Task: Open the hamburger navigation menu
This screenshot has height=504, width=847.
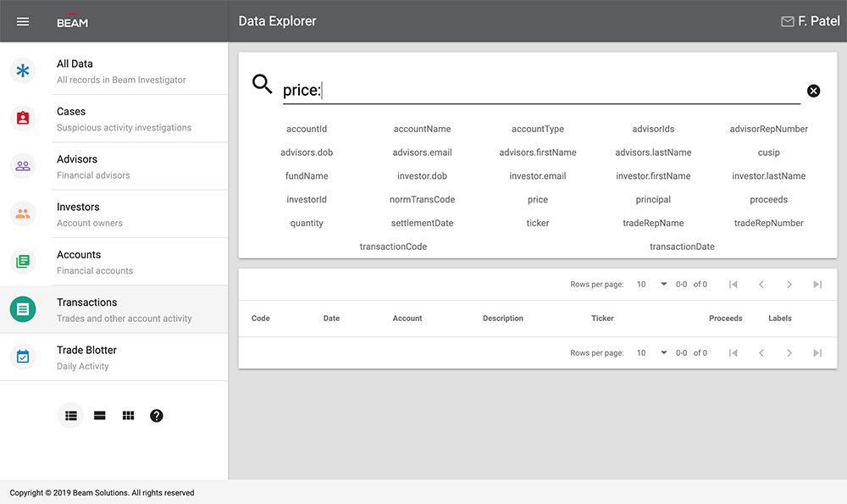Action: point(23,21)
